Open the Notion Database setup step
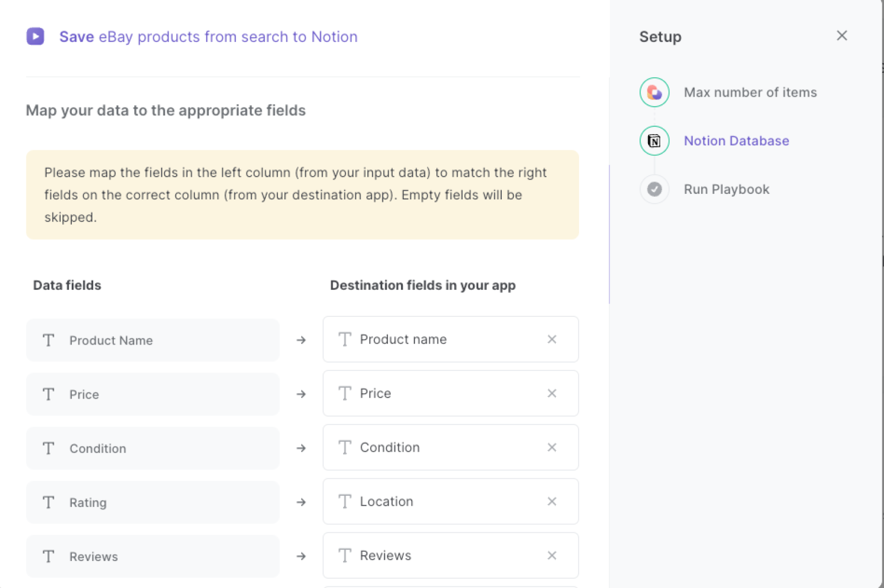The width and height of the screenshot is (884, 588). [x=736, y=141]
